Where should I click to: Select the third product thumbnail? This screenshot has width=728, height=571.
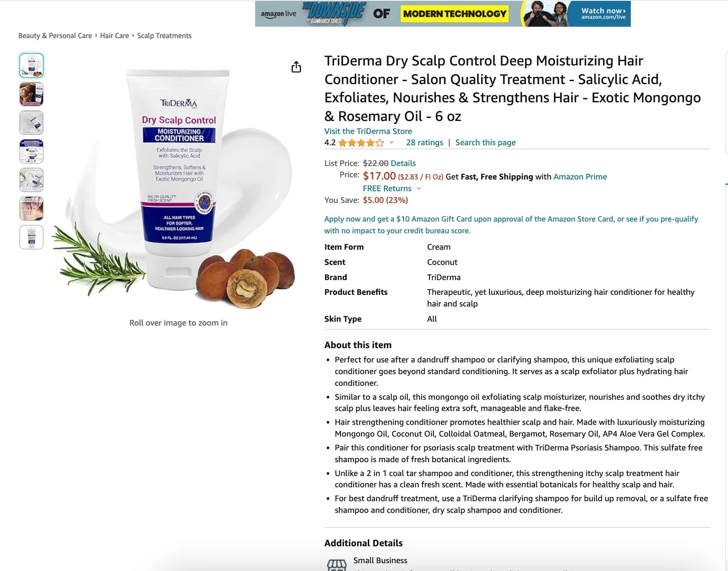(x=31, y=123)
